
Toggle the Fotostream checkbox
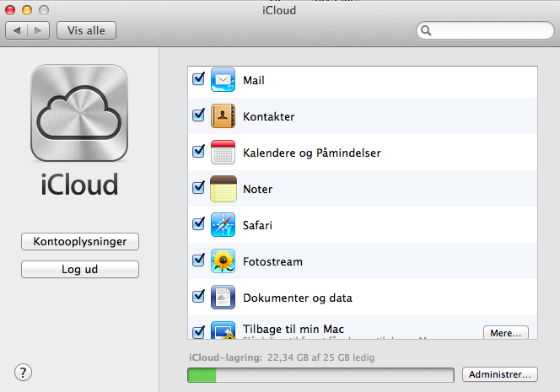(199, 260)
